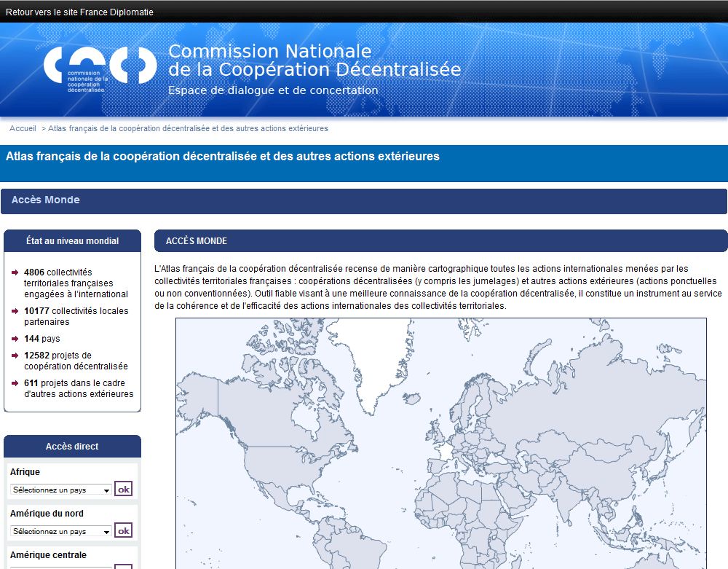The width and height of the screenshot is (728, 569).
Task: Expand the Amérique du nord country dropdown
Action: (x=62, y=532)
